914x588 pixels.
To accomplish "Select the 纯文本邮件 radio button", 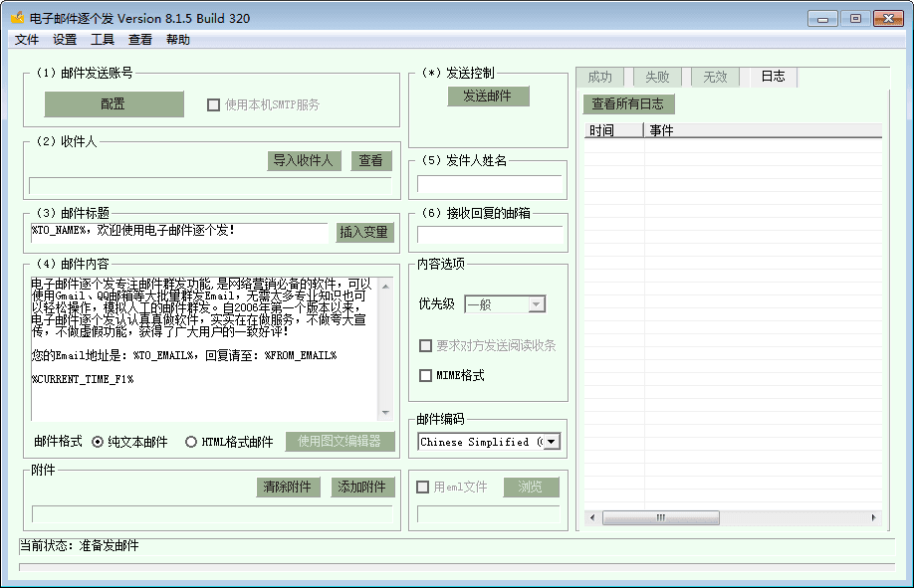I will [98, 442].
